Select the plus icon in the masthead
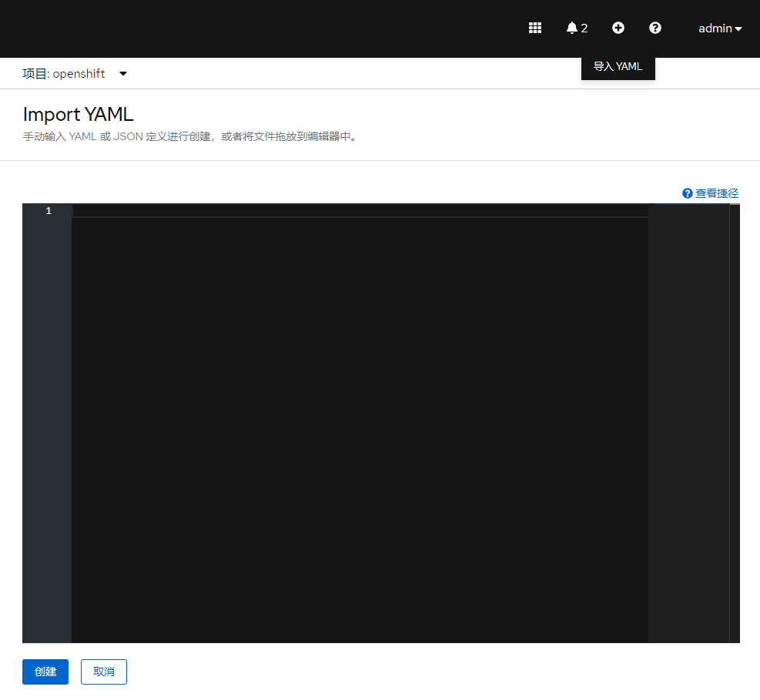 pos(618,28)
